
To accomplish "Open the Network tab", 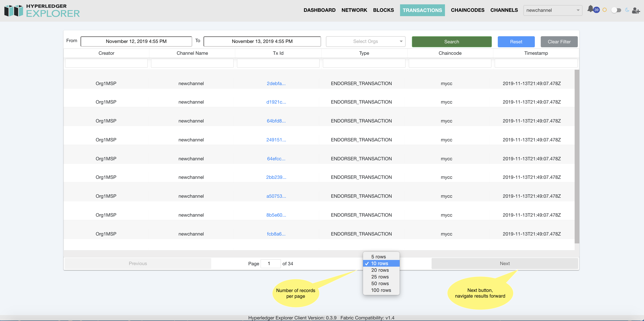I will [354, 10].
